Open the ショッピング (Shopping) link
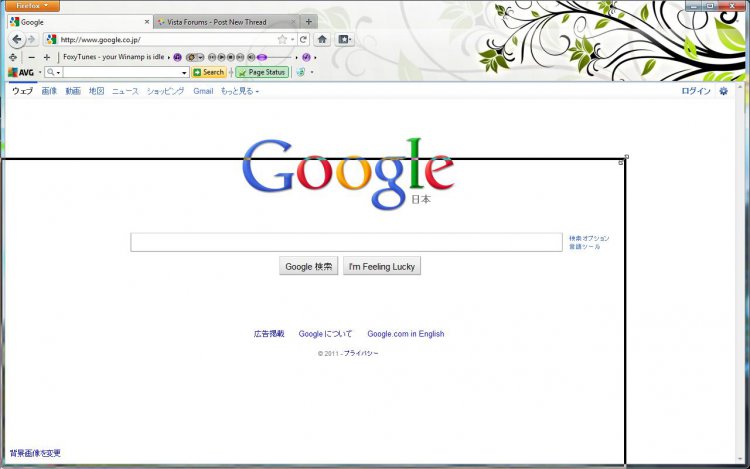The height and width of the screenshot is (469, 750). pyautogui.click(x=165, y=91)
